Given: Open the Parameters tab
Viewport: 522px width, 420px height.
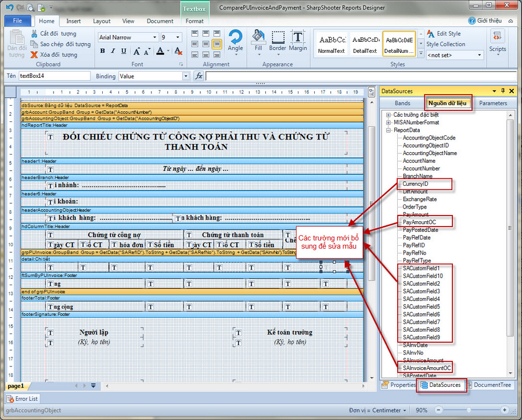Looking at the screenshot, I should point(493,103).
